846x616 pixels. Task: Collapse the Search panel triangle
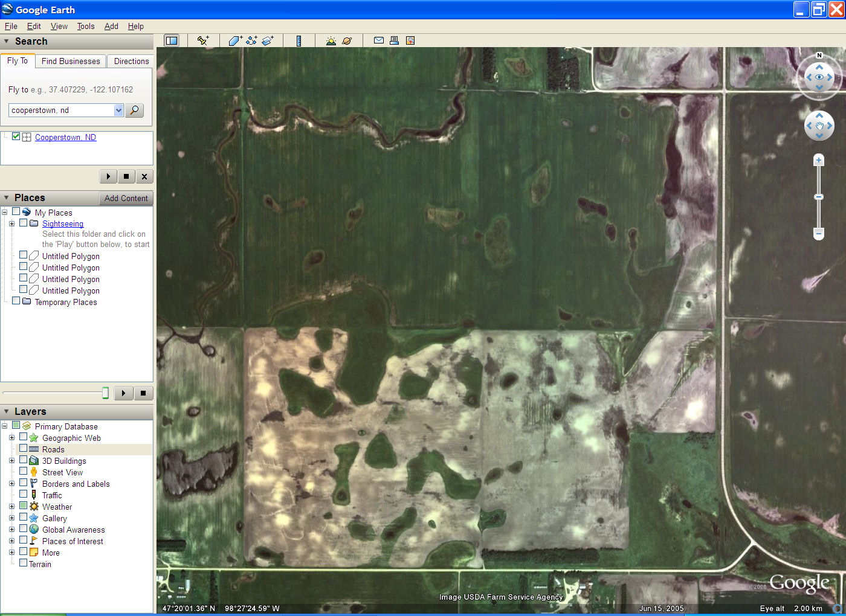7,42
